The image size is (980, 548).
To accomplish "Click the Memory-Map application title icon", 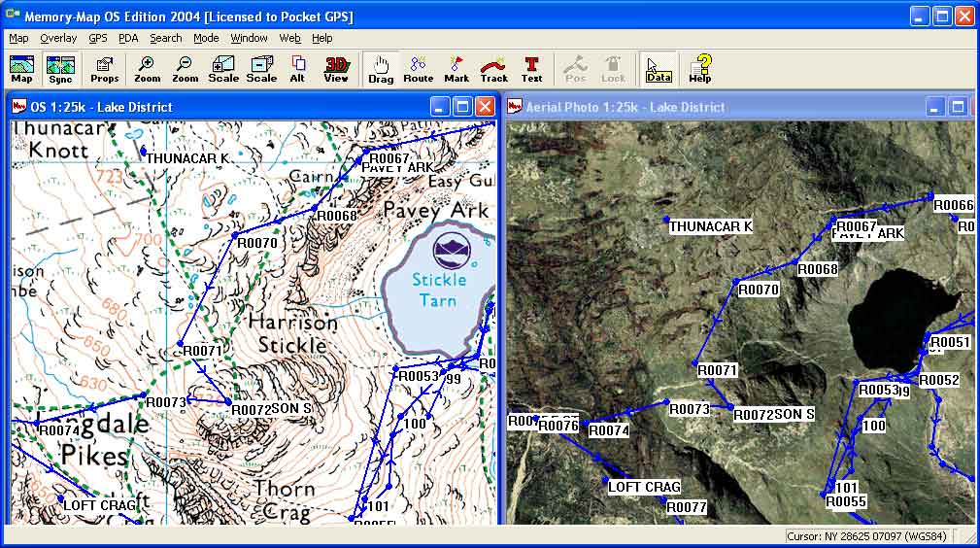I will [x=12, y=14].
